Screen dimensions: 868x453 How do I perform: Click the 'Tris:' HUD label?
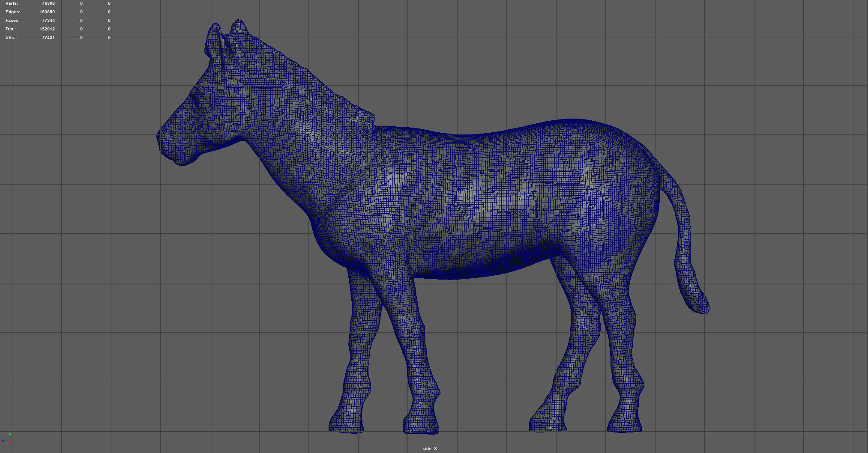pyautogui.click(x=10, y=29)
